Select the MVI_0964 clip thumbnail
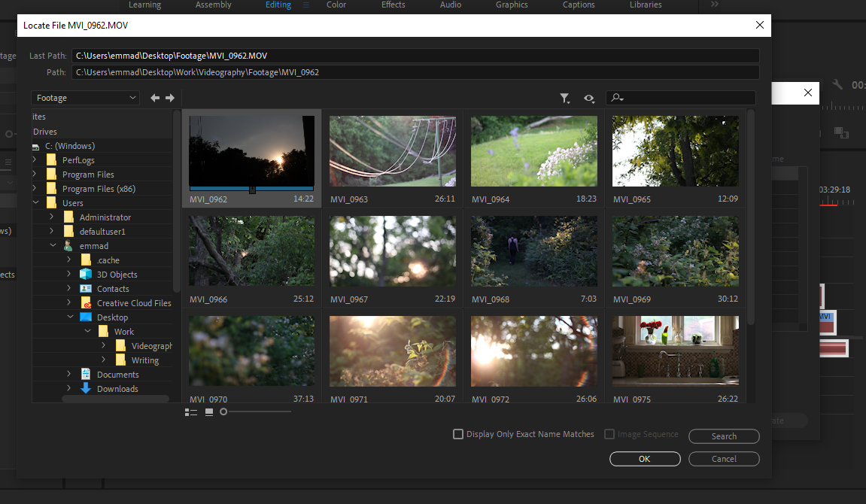 point(534,151)
